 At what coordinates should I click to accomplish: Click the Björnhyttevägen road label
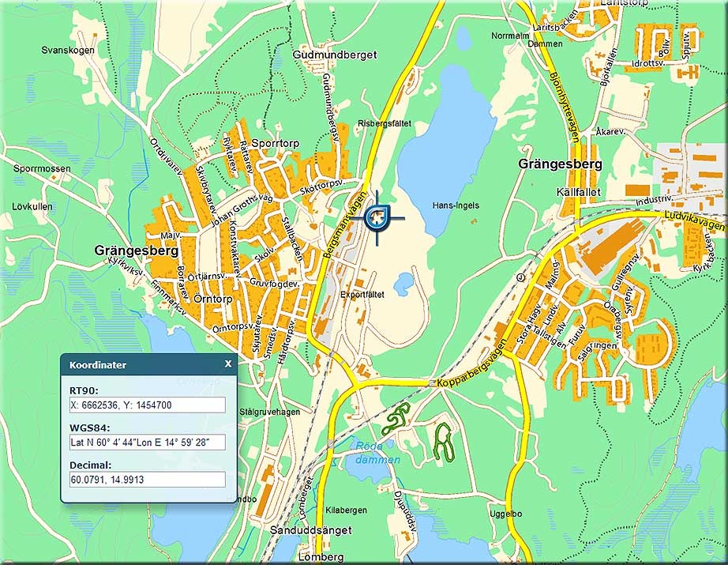click(x=565, y=107)
